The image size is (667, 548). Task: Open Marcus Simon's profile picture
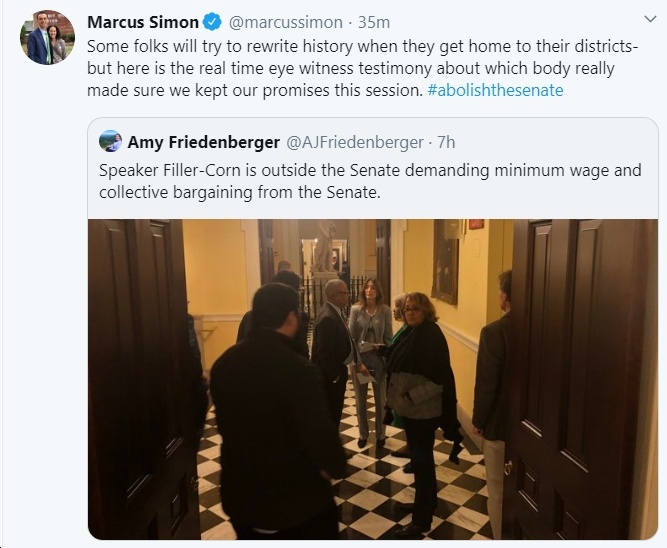[47, 37]
